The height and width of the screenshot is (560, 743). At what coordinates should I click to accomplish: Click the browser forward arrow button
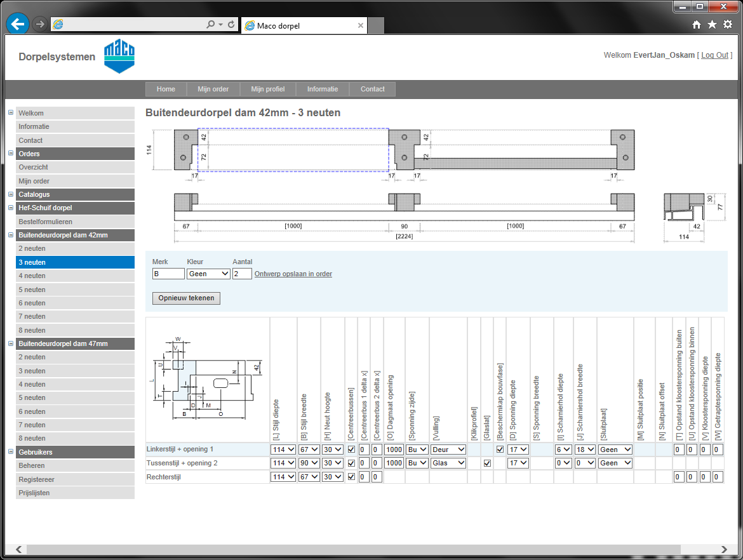[x=39, y=24]
